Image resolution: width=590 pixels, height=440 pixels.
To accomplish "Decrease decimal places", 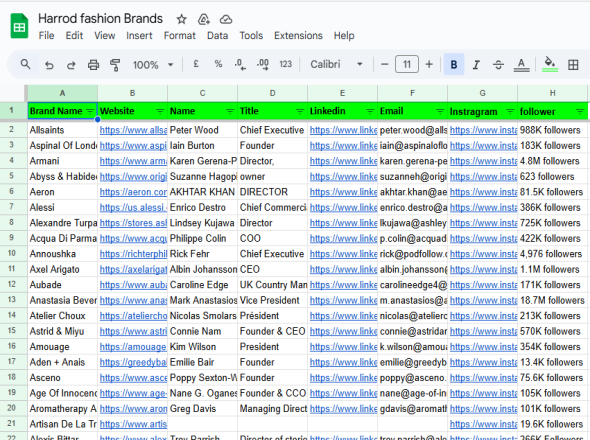I will click(x=240, y=64).
